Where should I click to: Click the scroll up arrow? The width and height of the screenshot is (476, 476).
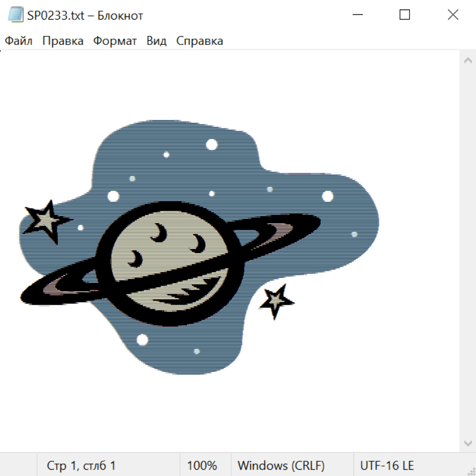click(x=468, y=61)
